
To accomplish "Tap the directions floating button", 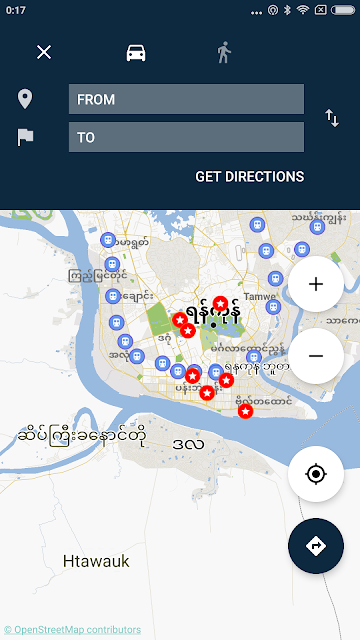I will point(316,546).
